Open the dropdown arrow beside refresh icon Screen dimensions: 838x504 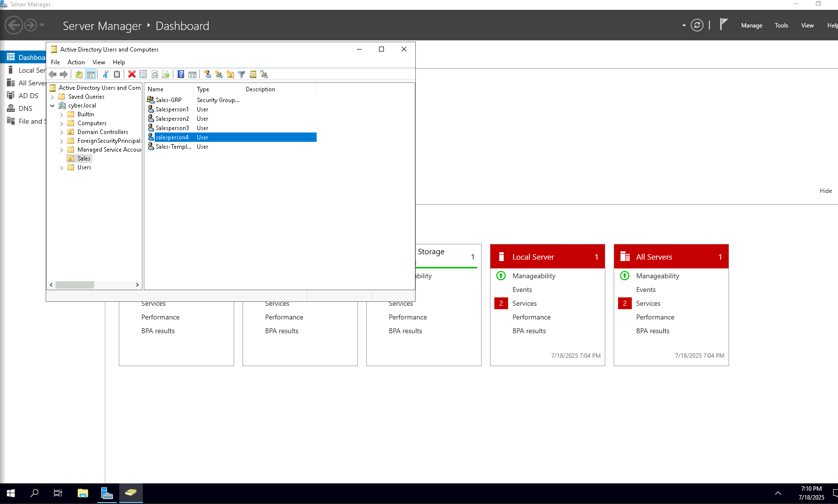pos(684,26)
